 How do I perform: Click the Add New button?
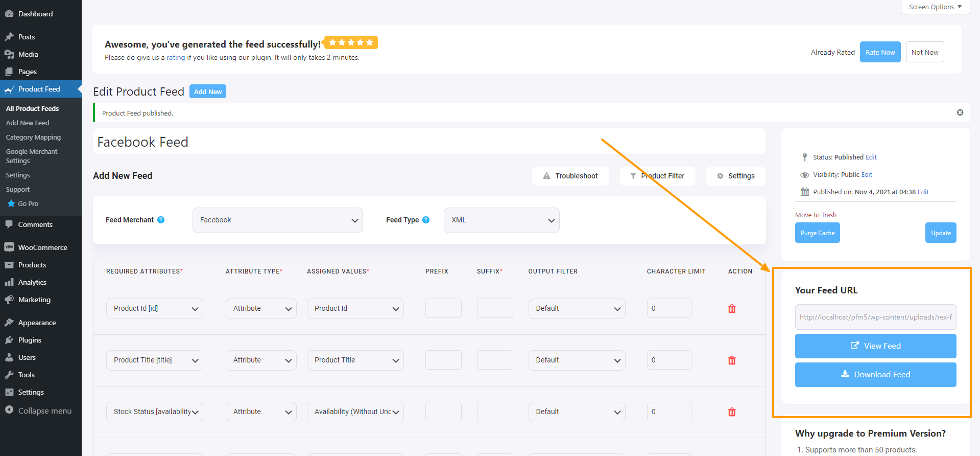click(208, 92)
